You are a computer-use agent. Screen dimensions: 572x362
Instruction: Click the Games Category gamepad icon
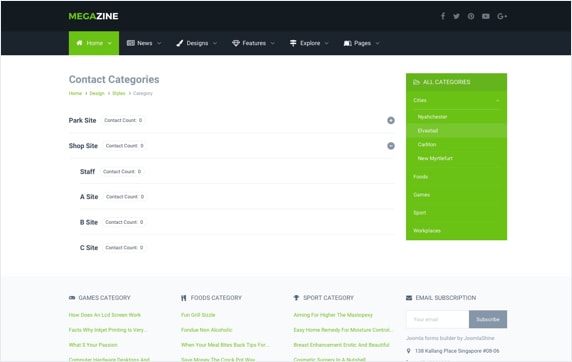72,298
